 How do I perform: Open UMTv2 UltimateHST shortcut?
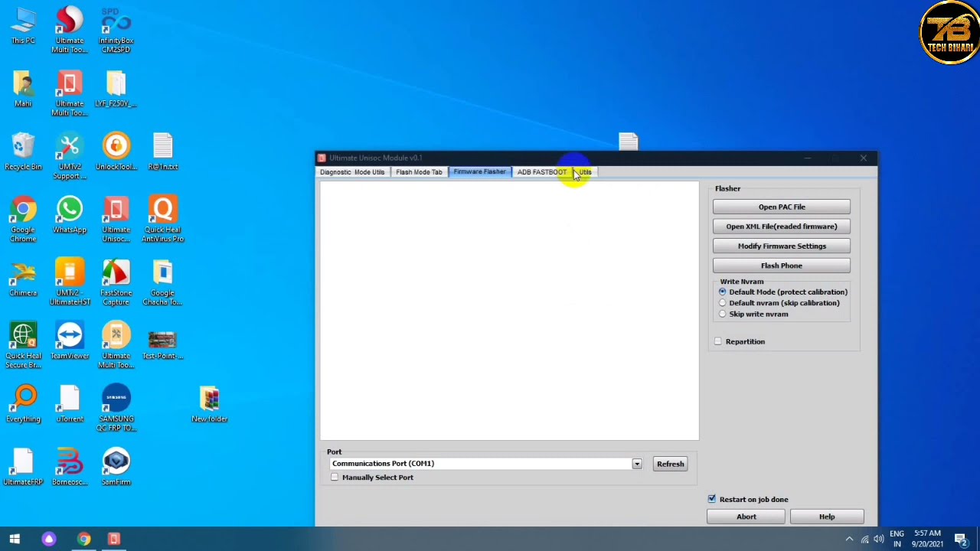point(70,283)
